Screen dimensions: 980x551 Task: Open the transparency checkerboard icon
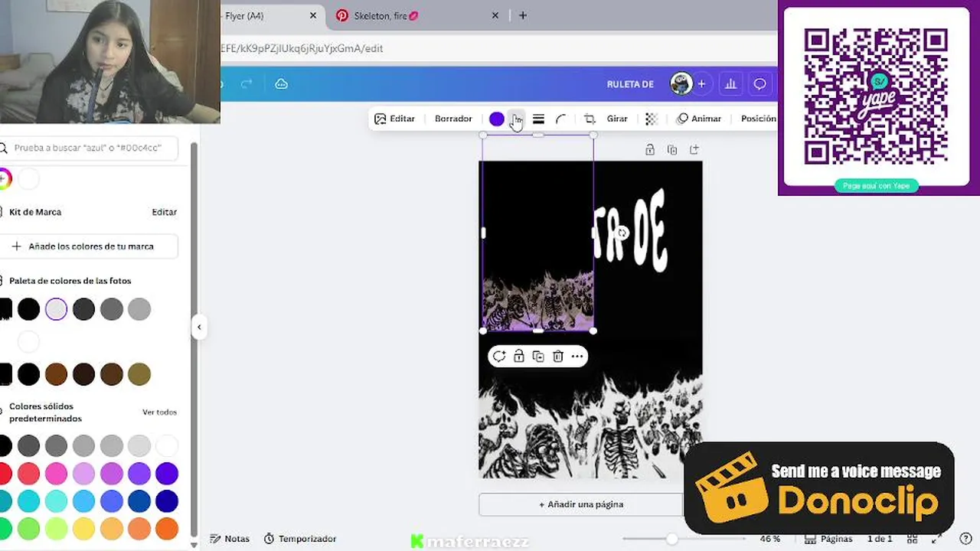[652, 119]
